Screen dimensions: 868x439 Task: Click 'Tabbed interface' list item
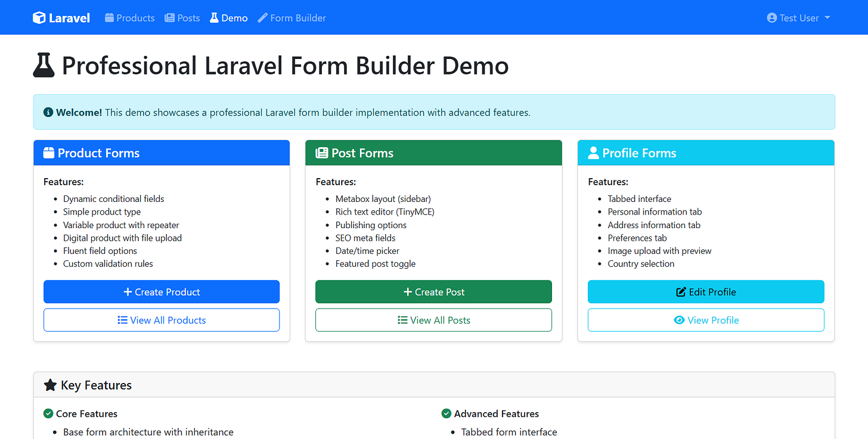639,199
